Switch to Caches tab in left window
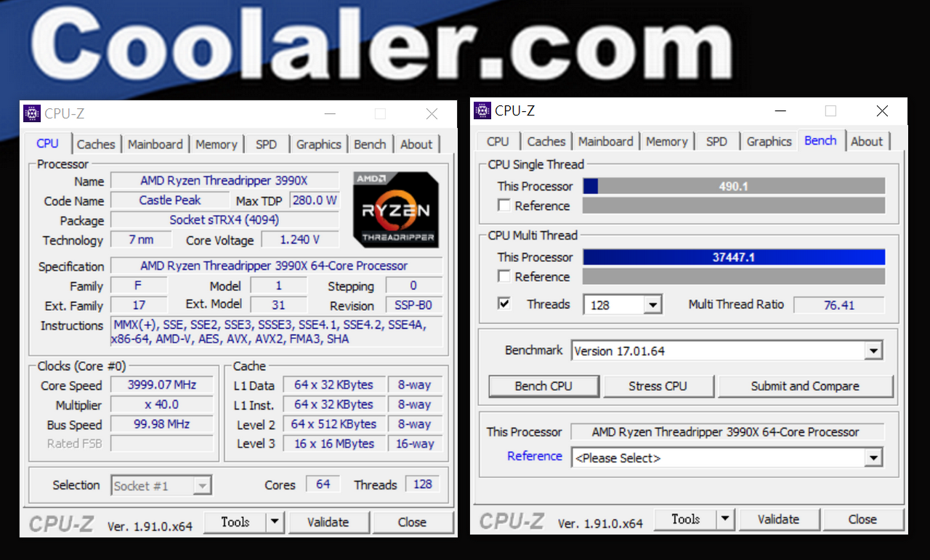 click(x=96, y=145)
